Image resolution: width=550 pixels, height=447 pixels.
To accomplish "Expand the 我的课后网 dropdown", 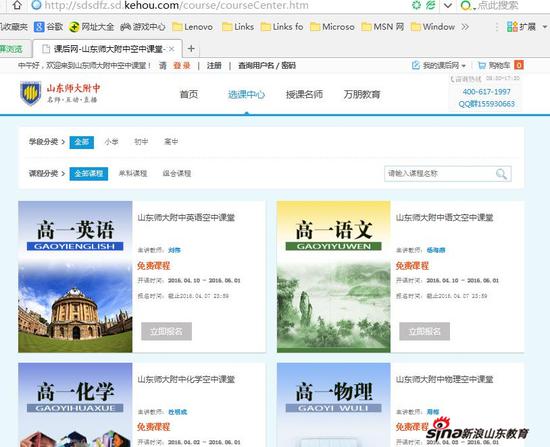I will pos(464,66).
